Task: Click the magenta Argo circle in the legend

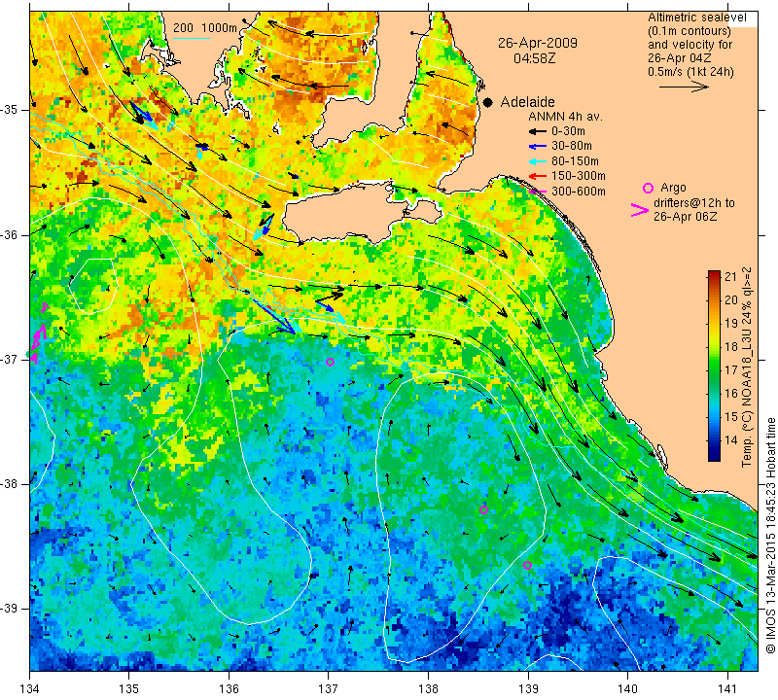Action: (648, 188)
